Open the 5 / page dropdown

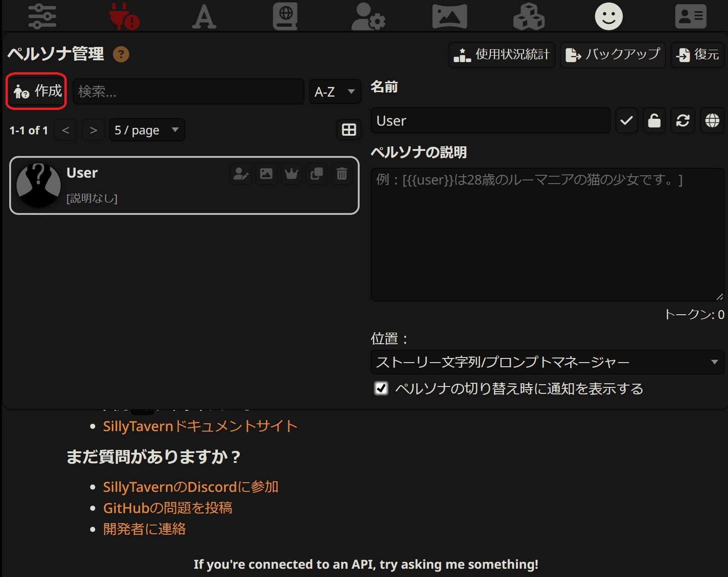click(x=147, y=130)
